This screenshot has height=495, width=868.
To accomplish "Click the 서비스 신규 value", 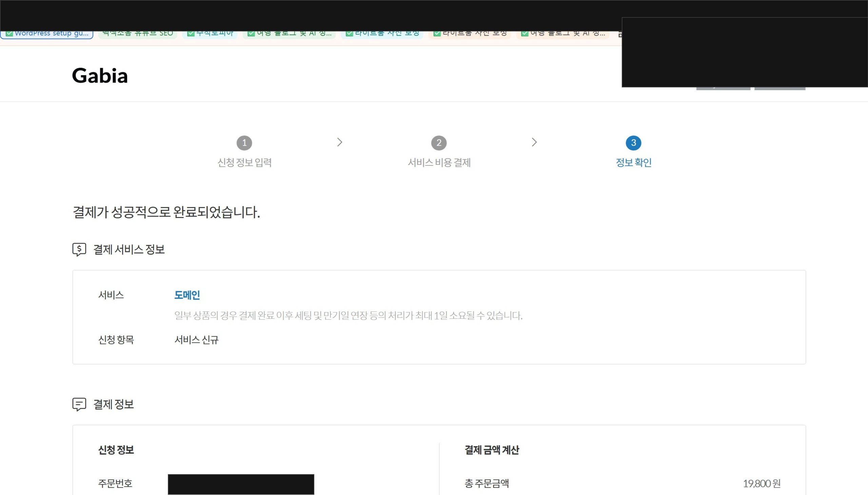I will (x=197, y=340).
